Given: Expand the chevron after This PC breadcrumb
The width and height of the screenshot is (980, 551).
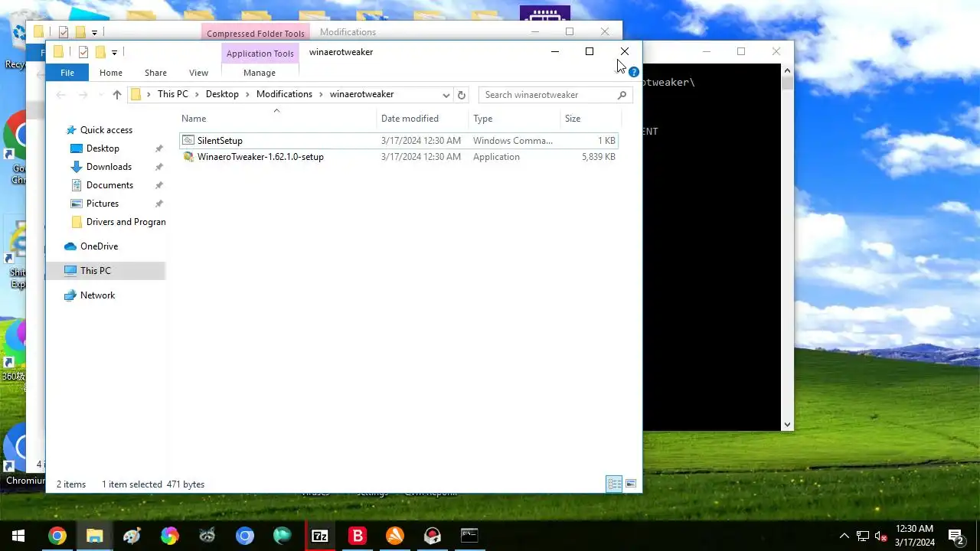Looking at the screenshot, I should (x=197, y=94).
